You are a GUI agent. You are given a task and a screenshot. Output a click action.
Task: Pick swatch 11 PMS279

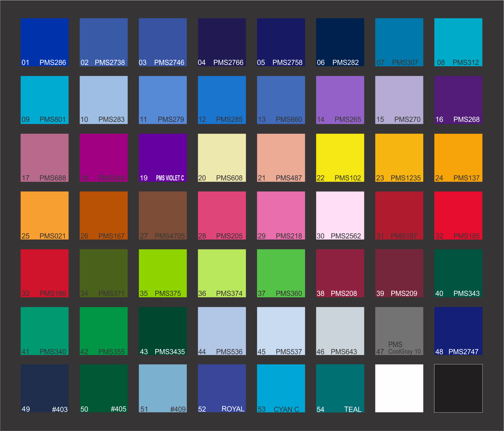click(x=163, y=100)
